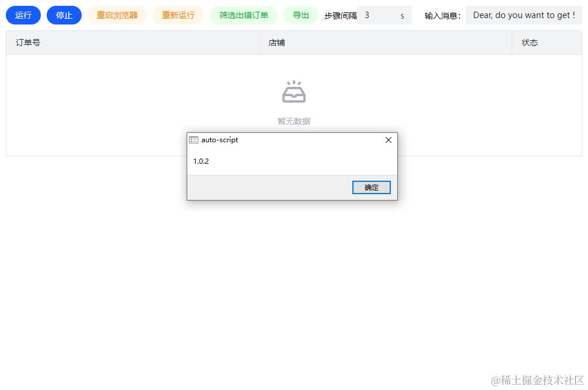The height and width of the screenshot is (390, 588).
Task: Click the 1.0.2 version text
Action: pyautogui.click(x=201, y=161)
